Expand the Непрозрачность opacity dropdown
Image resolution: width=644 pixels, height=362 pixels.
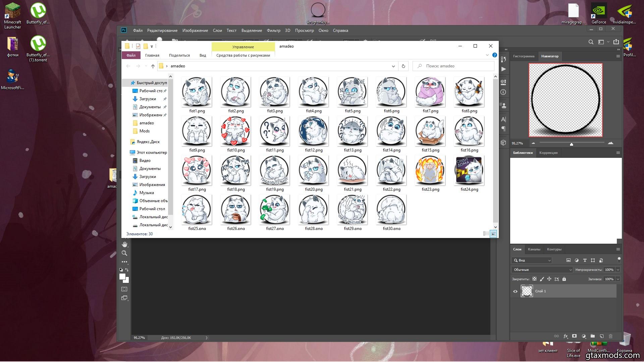coord(618,269)
